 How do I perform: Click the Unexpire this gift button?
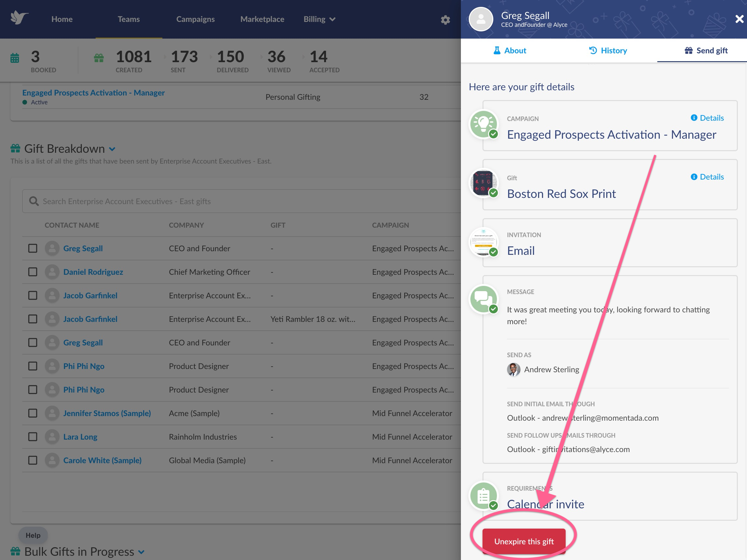point(524,541)
